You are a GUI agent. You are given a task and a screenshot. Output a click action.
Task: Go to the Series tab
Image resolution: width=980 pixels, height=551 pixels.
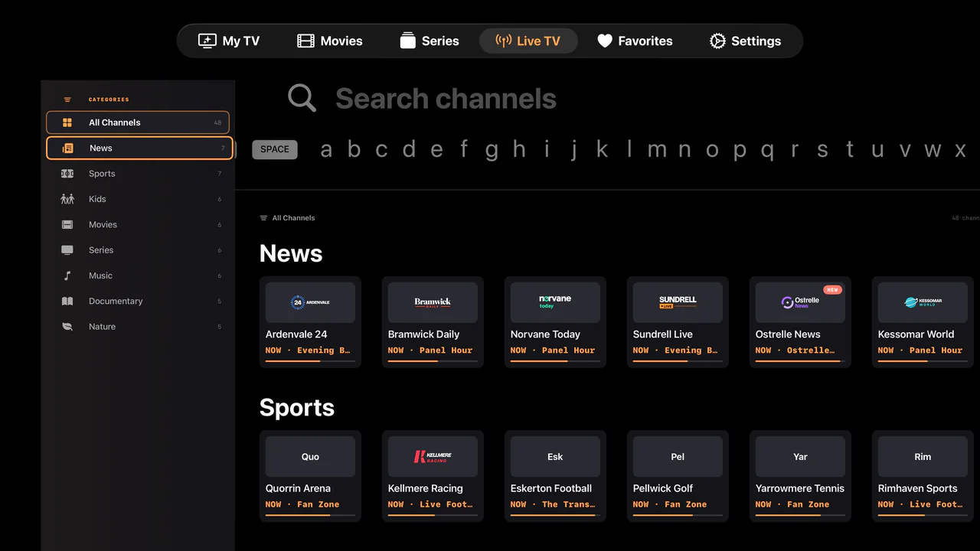(430, 41)
